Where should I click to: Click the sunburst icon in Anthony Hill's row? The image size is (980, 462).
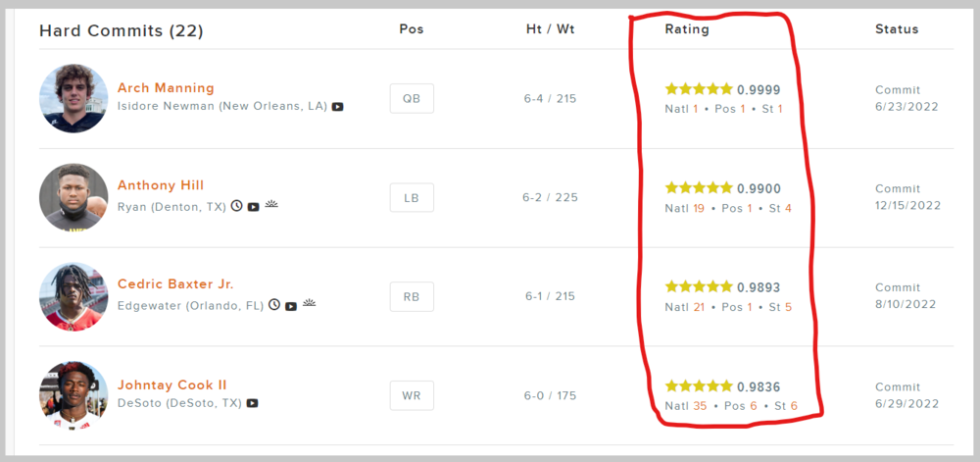(270, 205)
